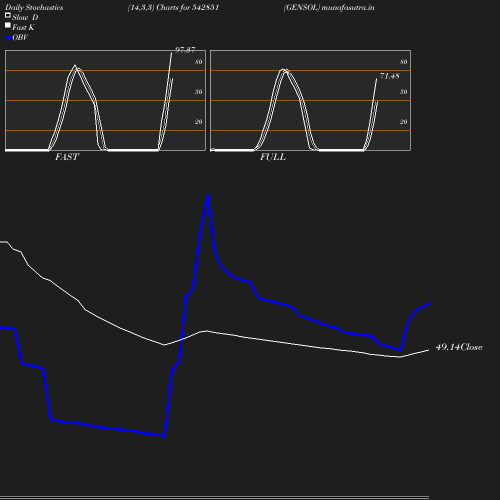The height and width of the screenshot is (500, 500).
Task: Click the peak of FULL stochastic curve
Action: click(x=284, y=70)
